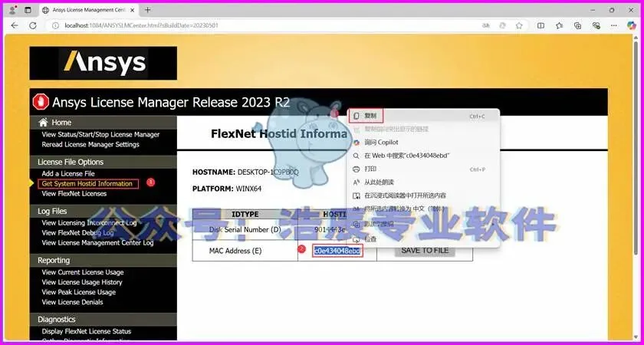
Task: Click SAVE TO FILE button
Action: pos(425,250)
